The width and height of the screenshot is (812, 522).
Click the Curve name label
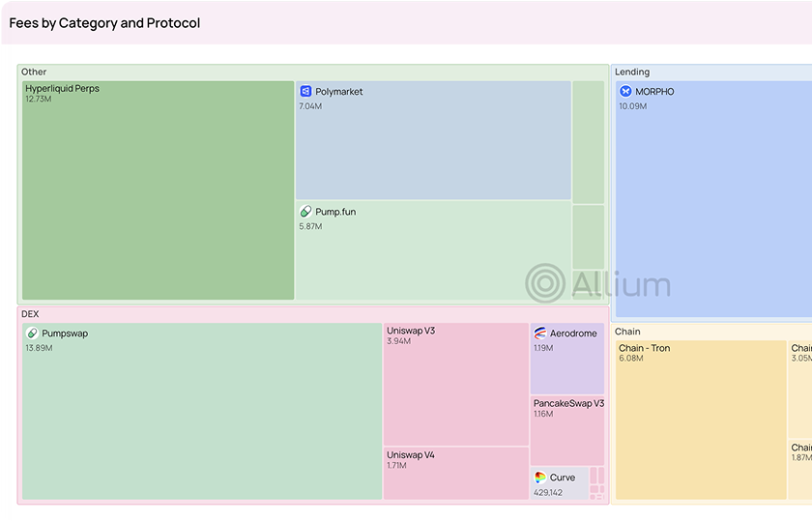[x=563, y=478]
